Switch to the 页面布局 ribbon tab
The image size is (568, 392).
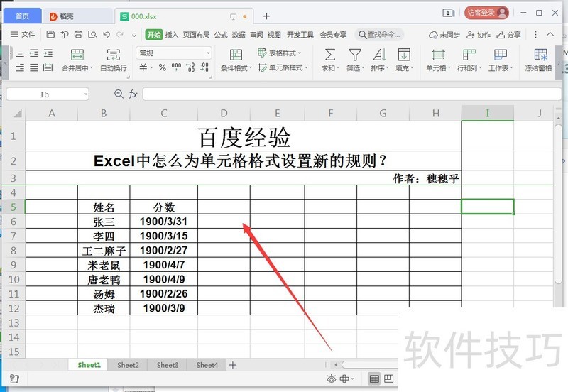[197, 34]
